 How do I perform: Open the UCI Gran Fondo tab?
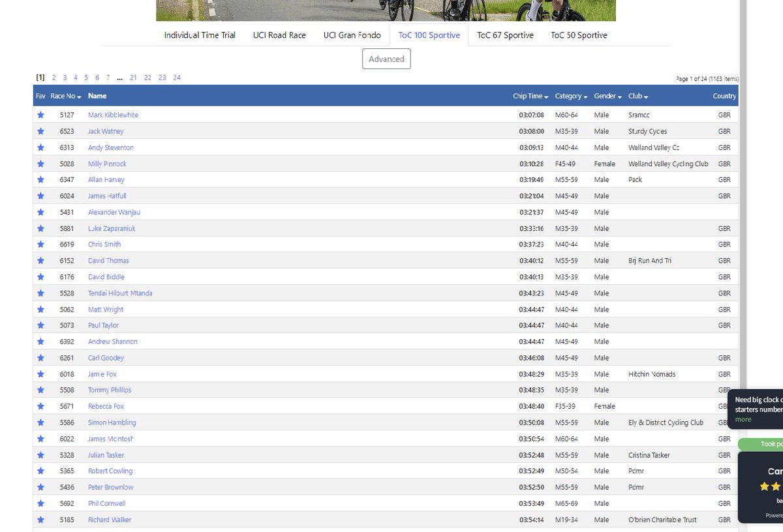click(x=352, y=35)
